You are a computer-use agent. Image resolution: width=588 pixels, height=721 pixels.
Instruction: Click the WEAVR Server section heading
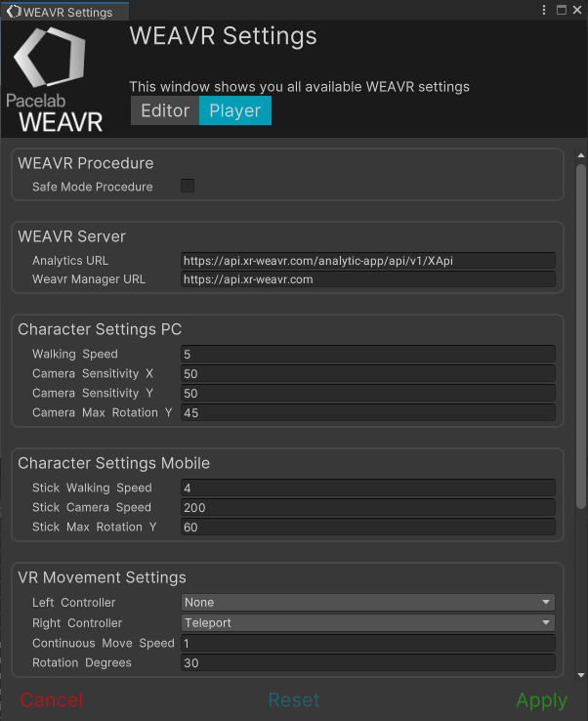(71, 236)
